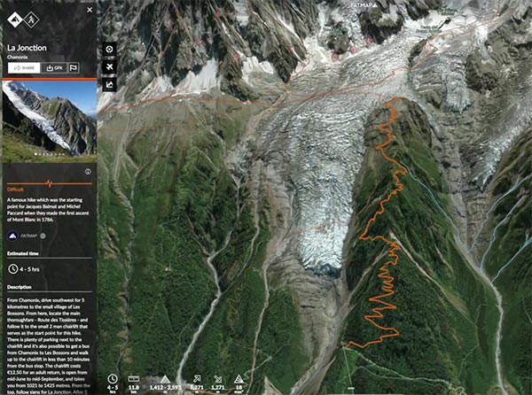The height and width of the screenshot is (395, 532).
Task: Click the flag report icon
Action: tap(74, 68)
